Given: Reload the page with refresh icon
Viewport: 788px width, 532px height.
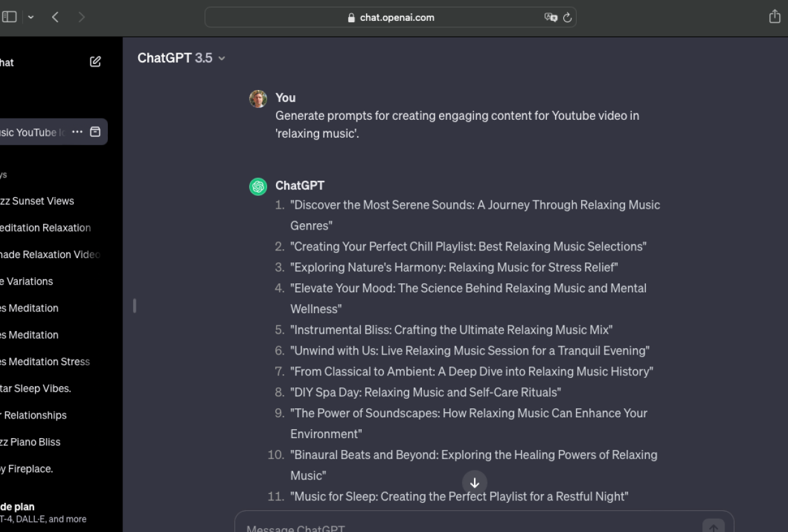Looking at the screenshot, I should pyautogui.click(x=567, y=18).
